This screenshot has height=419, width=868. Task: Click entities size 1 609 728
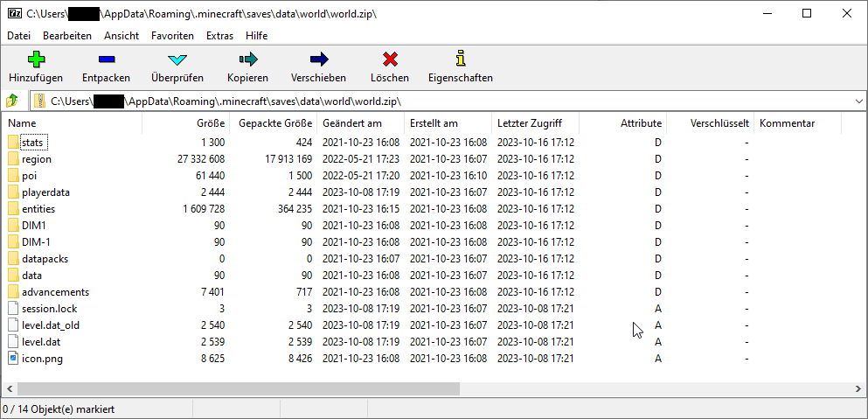point(204,209)
